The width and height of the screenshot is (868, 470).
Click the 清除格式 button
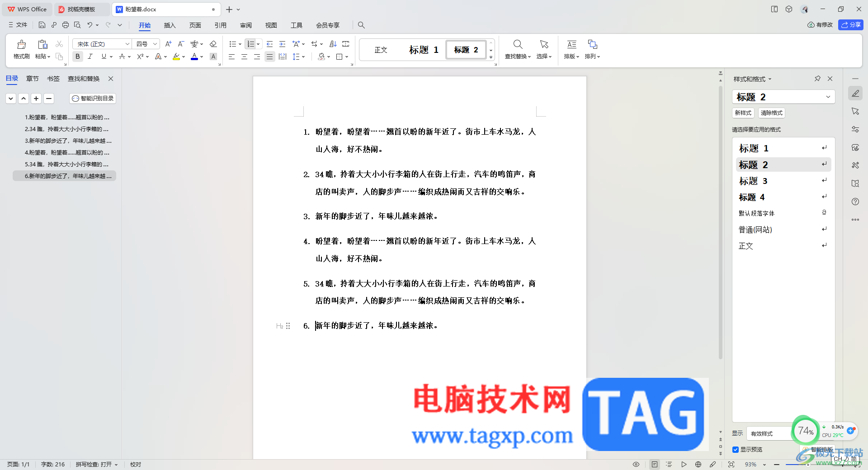tap(771, 113)
